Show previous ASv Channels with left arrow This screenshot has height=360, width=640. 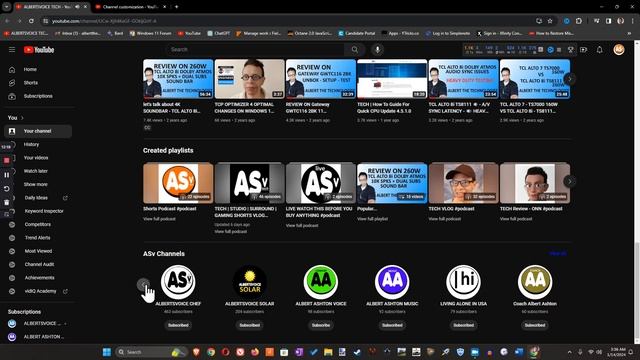tap(143, 284)
